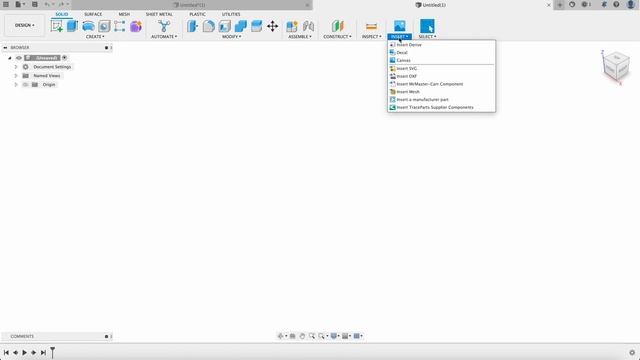Select the Move/Copy arrows tool

point(272,26)
